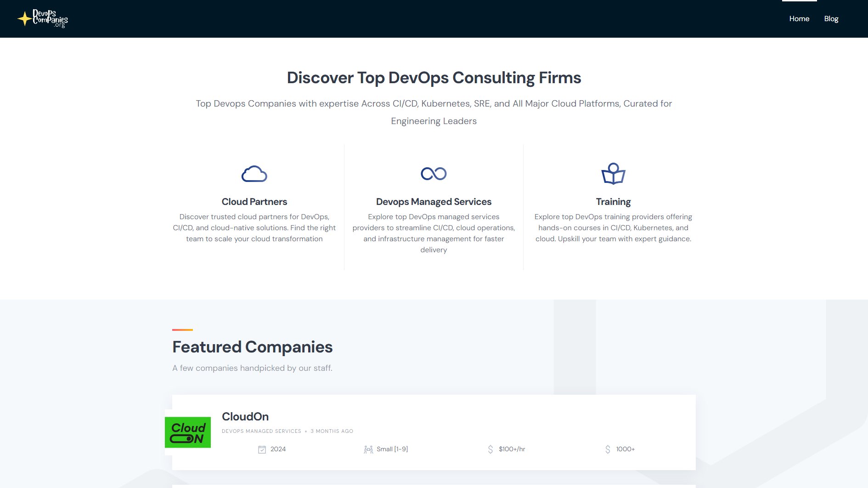Image resolution: width=868 pixels, height=488 pixels.
Task: Click the Small [1-9] team size label
Action: [x=392, y=449]
